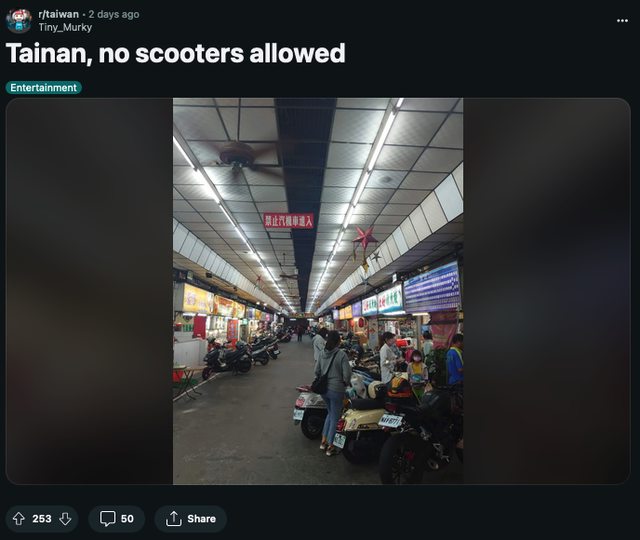Click the post title 'Tainan, no scooters allowed'
The image size is (640, 540).
[176, 53]
